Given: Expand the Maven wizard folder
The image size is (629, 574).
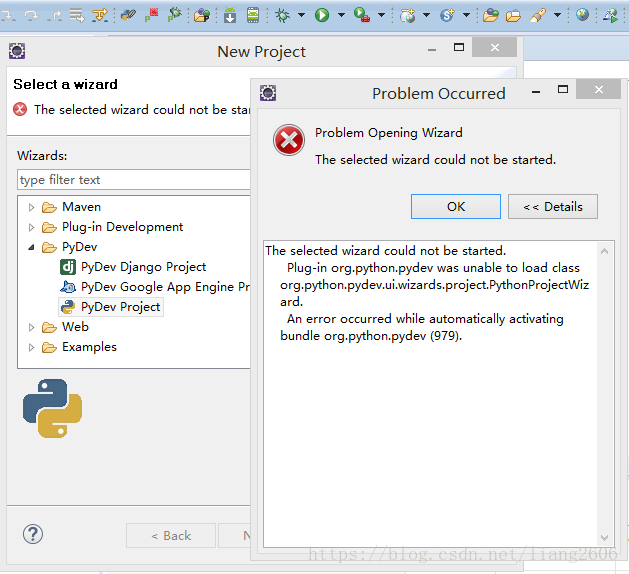Looking at the screenshot, I should (x=31, y=207).
